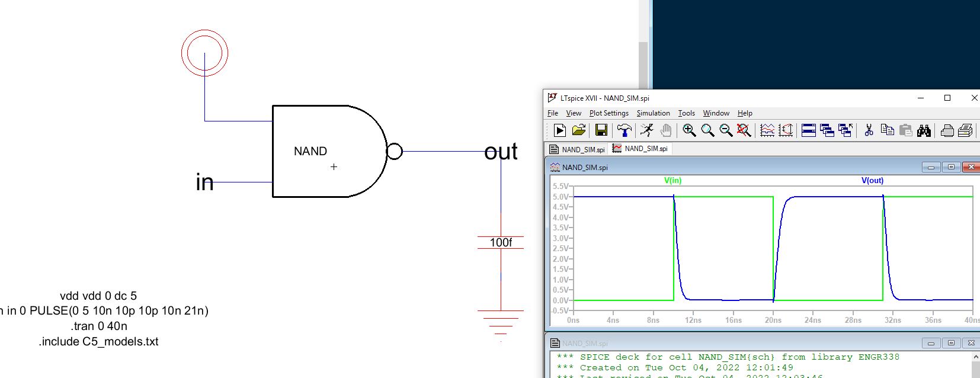This screenshot has height=378, width=980.
Task: Open the Plot Settings menu
Action: pyautogui.click(x=609, y=113)
